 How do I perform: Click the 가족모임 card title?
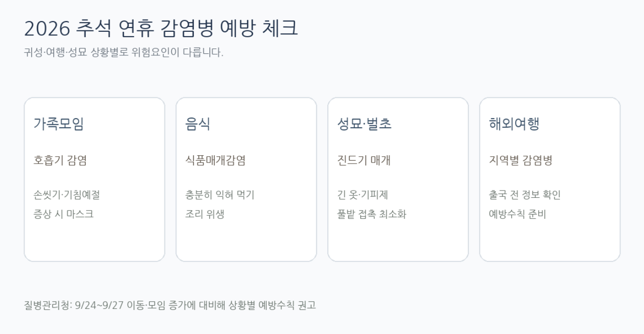[x=59, y=124]
